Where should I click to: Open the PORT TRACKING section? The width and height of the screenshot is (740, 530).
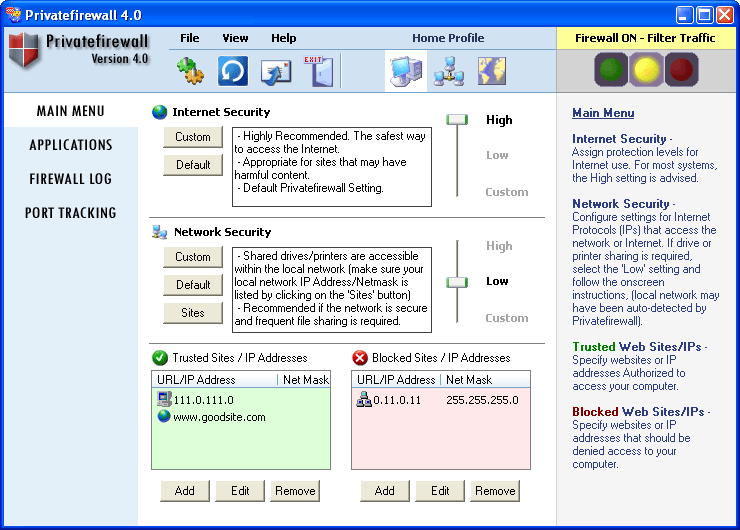pyautogui.click(x=71, y=213)
